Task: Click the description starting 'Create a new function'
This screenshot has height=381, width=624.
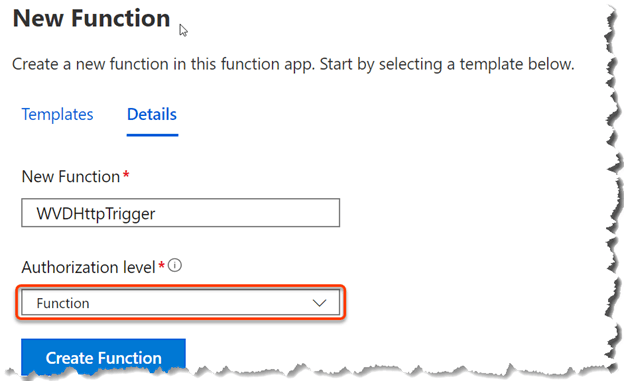Action: point(293,64)
